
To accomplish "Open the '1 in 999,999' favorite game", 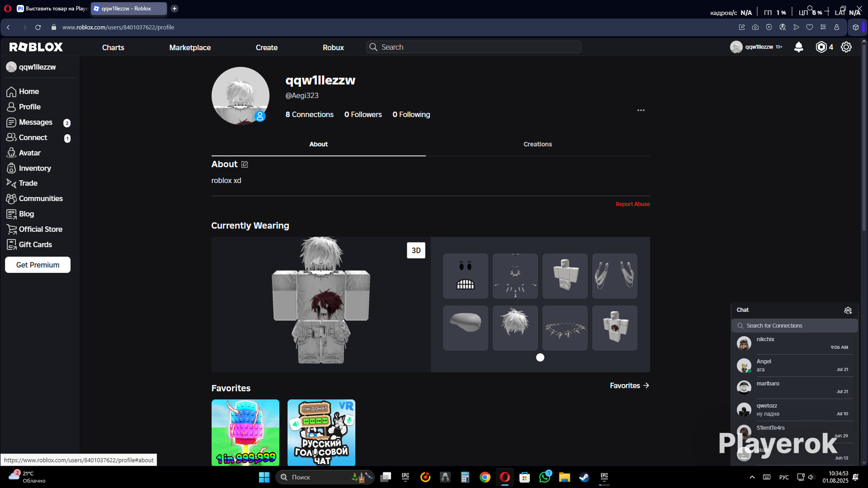I will point(245,433).
